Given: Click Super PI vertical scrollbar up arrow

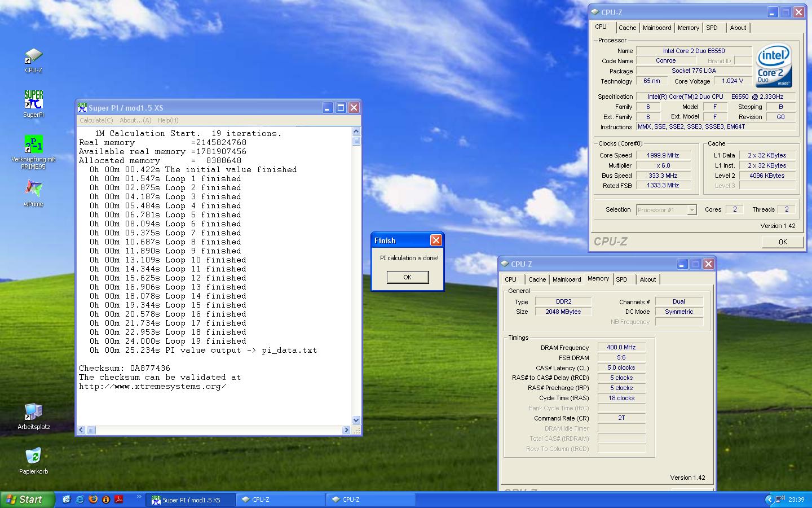Looking at the screenshot, I should tap(356, 132).
